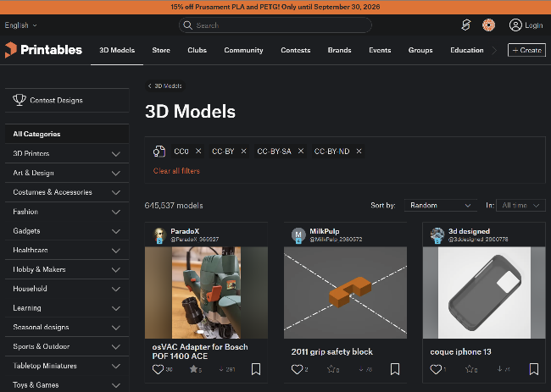Remove the CC-BY license filter

243,151
